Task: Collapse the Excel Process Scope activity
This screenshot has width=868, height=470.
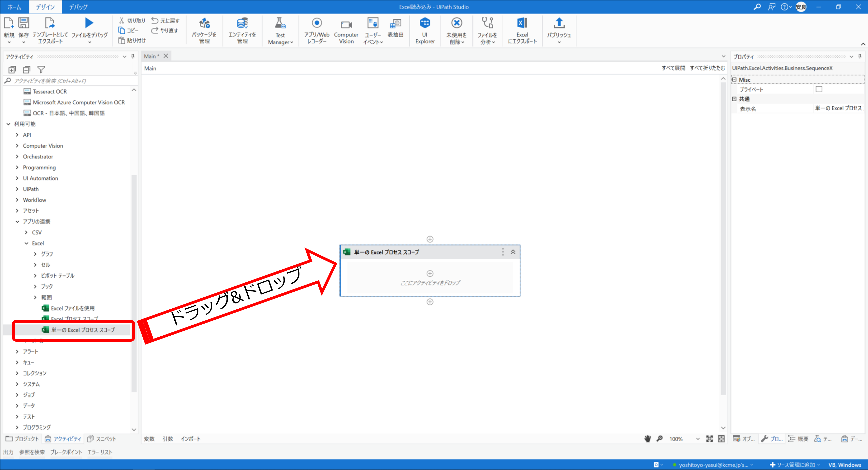Action: [x=513, y=252]
